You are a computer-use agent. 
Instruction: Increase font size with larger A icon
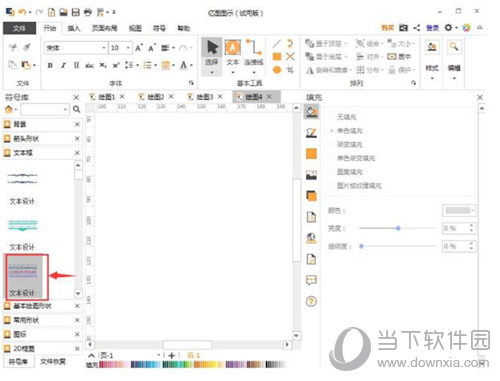(x=139, y=48)
